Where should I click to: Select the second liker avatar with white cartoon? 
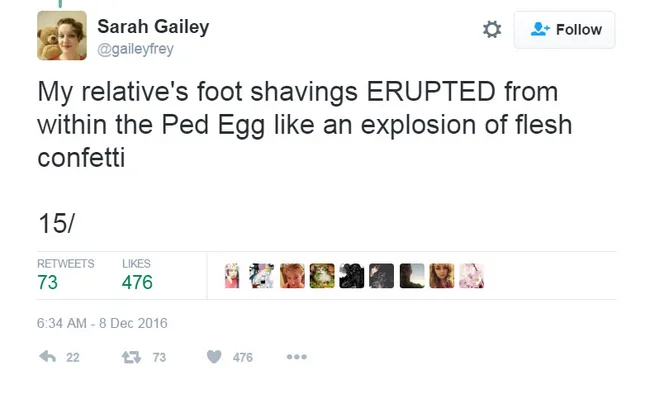click(x=262, y=276)
